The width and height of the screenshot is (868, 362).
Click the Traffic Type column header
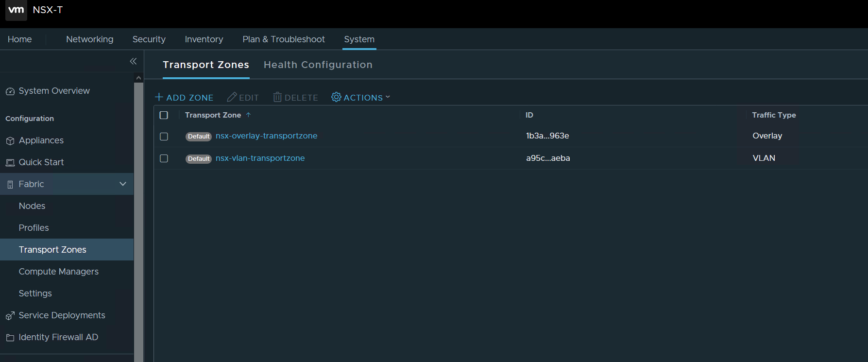(x=774, y=115)
